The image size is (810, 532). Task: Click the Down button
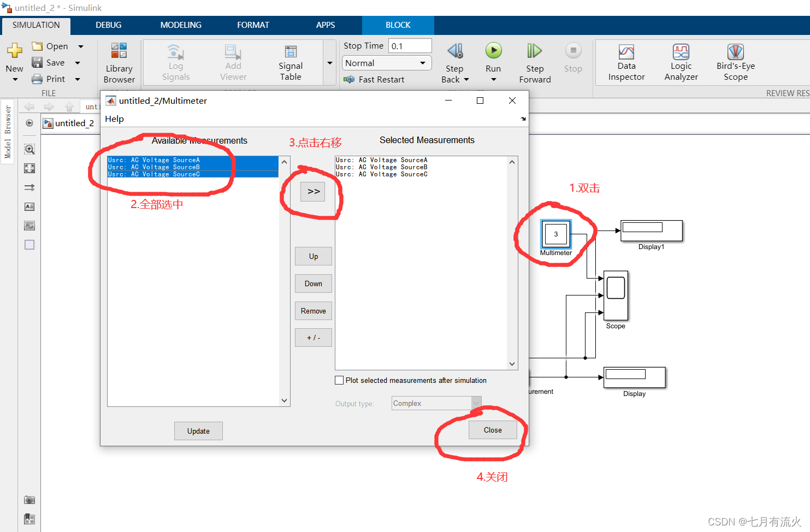(x=314, y=283)
